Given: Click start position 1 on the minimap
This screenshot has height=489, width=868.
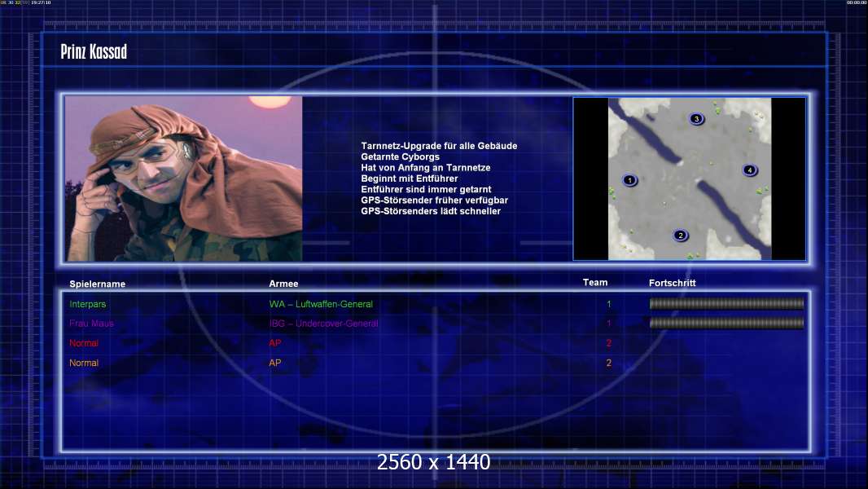Looking at the screenshot, I should click(x=629, y=180).
